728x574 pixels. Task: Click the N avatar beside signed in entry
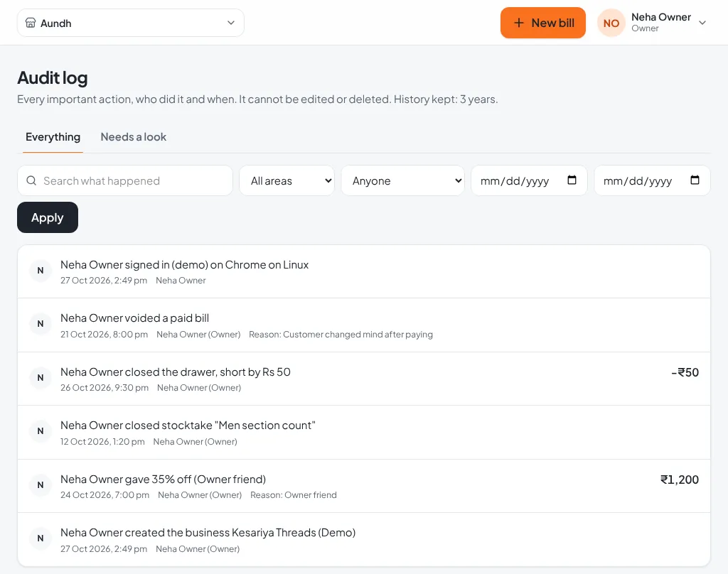pos(41,271)
